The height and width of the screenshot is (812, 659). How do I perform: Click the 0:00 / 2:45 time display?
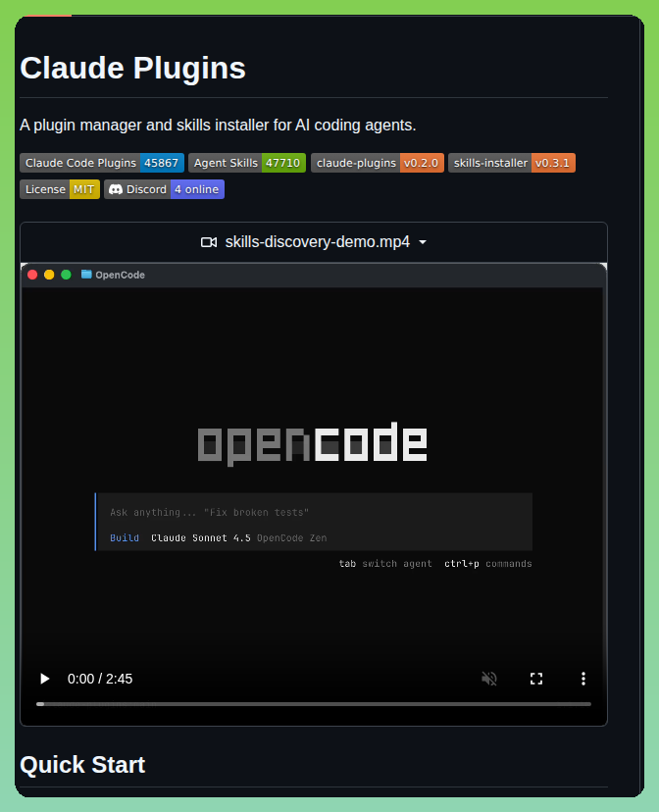tap(100, 679)
